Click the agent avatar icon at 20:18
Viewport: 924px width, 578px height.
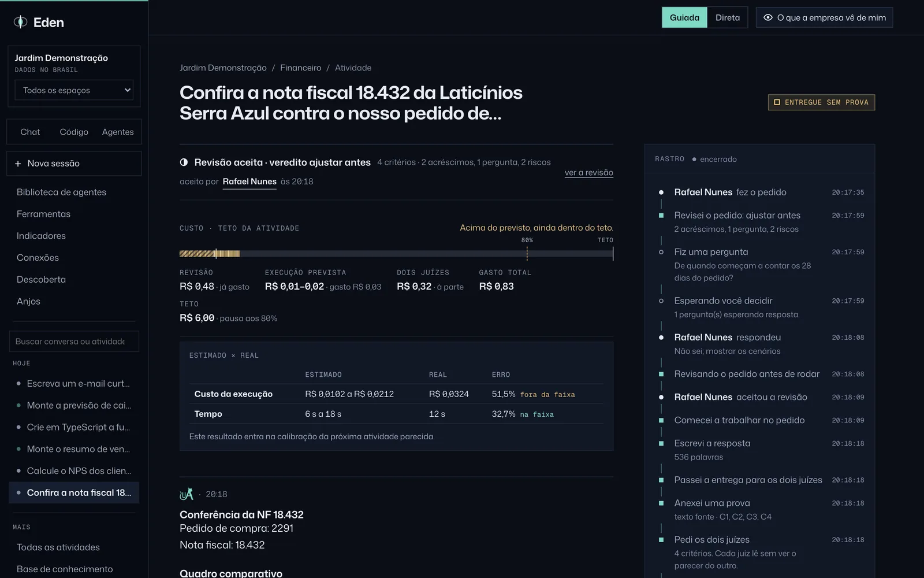[x=187, y=494]
